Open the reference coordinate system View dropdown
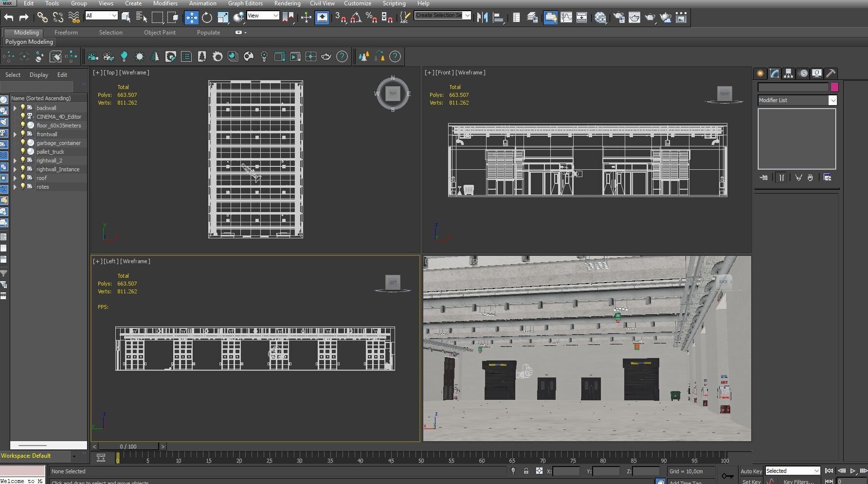The height and width of the screenshot is (484, 868). tap(263, 16)
